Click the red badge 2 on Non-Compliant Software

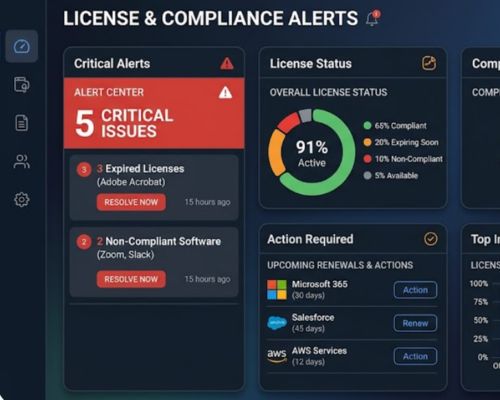[x=84, y=242]
